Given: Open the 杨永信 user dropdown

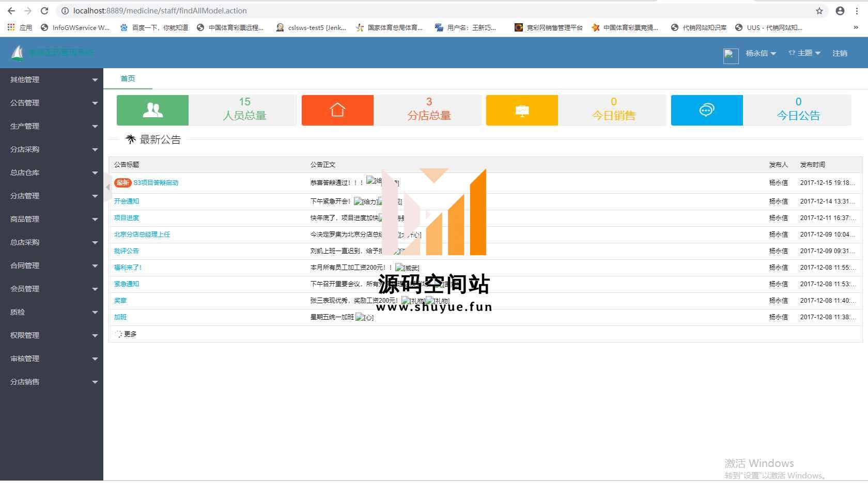Looking at the screenshot, I should (761, 53).
